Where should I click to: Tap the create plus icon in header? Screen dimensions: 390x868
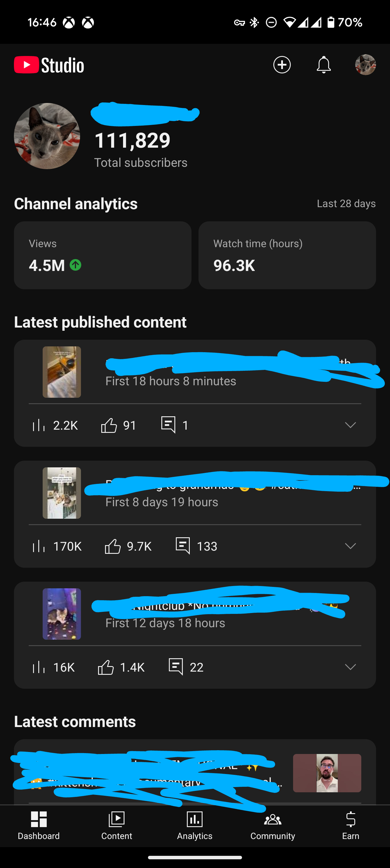coord(282,65)
